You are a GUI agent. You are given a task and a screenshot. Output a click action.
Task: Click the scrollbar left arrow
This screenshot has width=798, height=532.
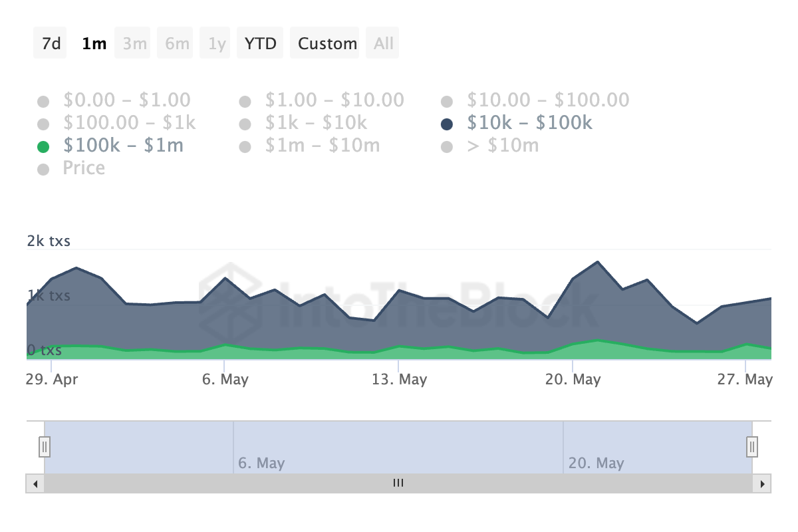click(35, 483)
